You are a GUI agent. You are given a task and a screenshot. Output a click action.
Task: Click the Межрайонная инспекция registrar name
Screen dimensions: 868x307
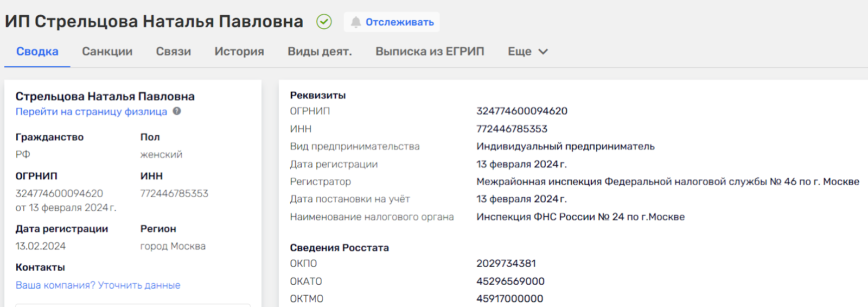tap(667, 181)
